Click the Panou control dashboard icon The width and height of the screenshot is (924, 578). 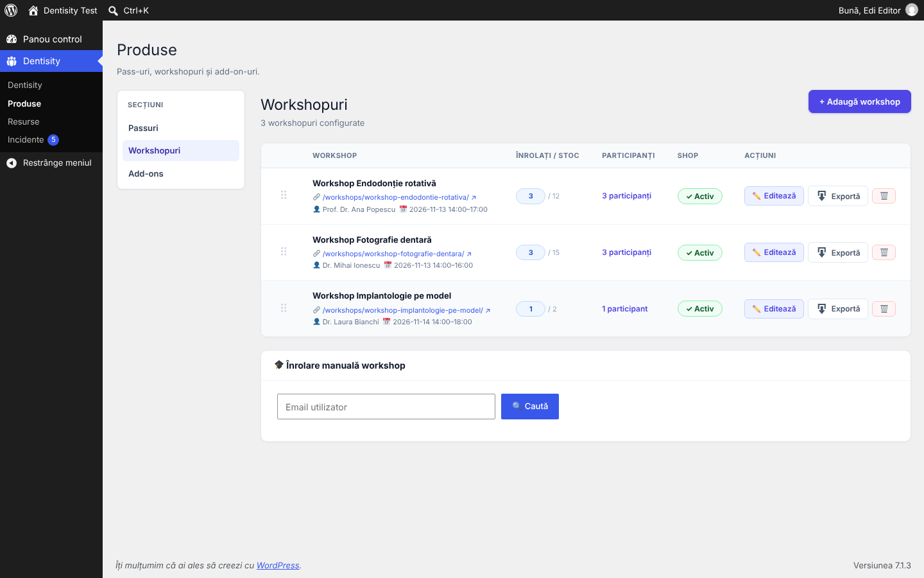(12, 39)
